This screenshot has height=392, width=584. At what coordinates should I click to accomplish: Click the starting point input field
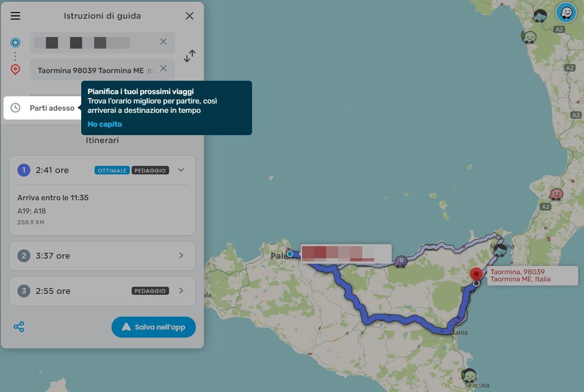click(x=91, y=43)
